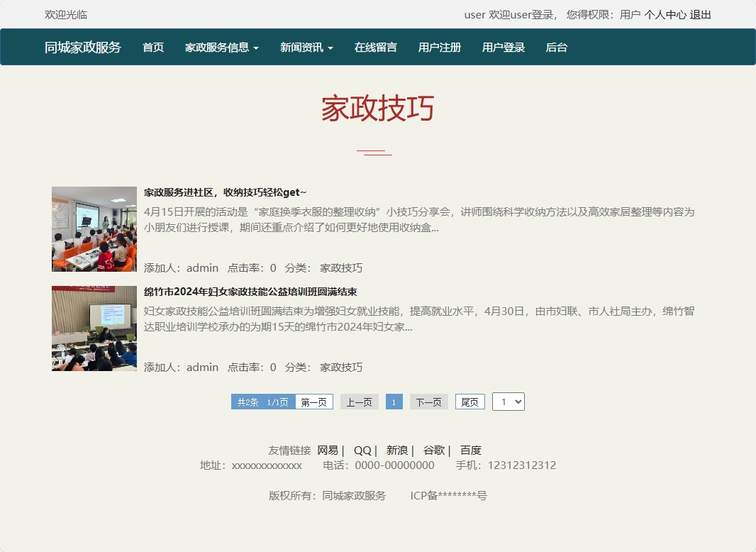Viewport: 756px width, 552px height.
Task: Read the 绵竹市2024年妇女家政技能公益培训班 article
Action: tap(250, 292)
